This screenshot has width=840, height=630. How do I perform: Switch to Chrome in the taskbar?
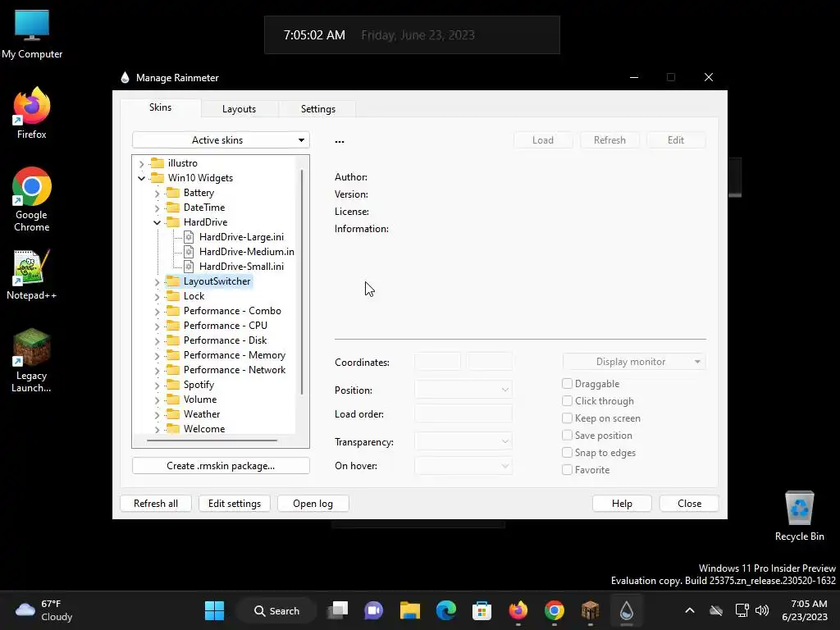pyautogui.click(x=554, y=610)
